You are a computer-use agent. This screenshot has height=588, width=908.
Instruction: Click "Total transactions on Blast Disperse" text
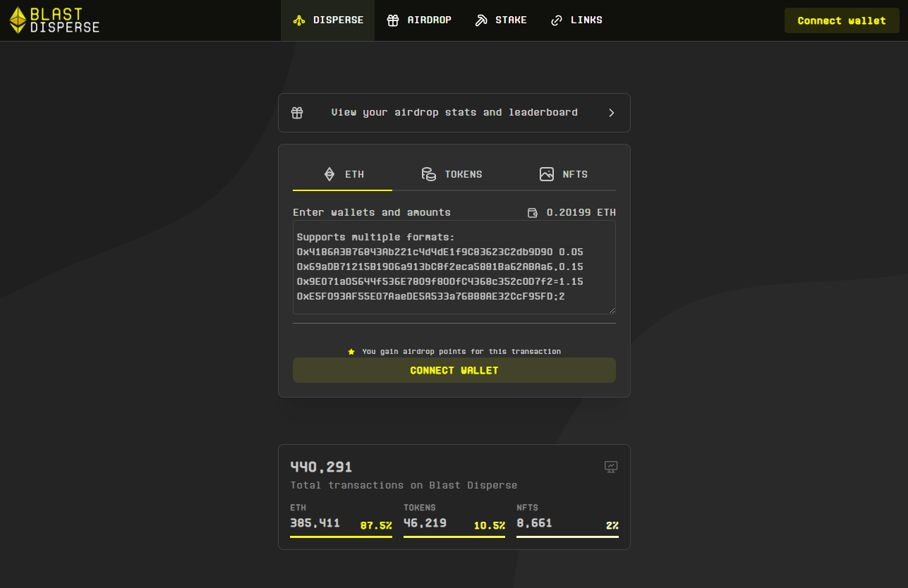point(404,485)
